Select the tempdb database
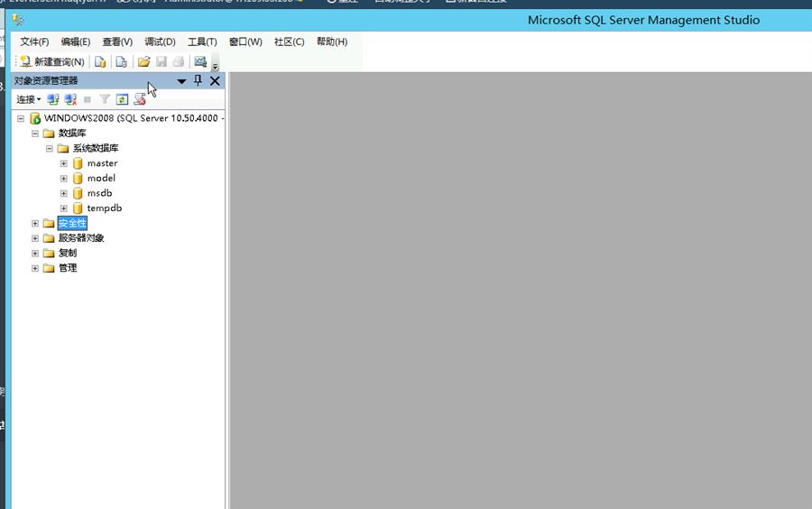 click(x=104, y=208)
